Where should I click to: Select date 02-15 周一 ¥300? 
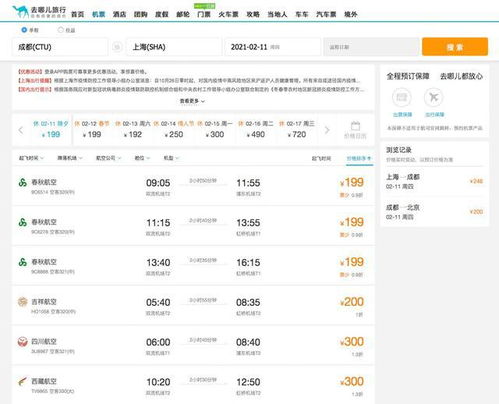point(215,129)
